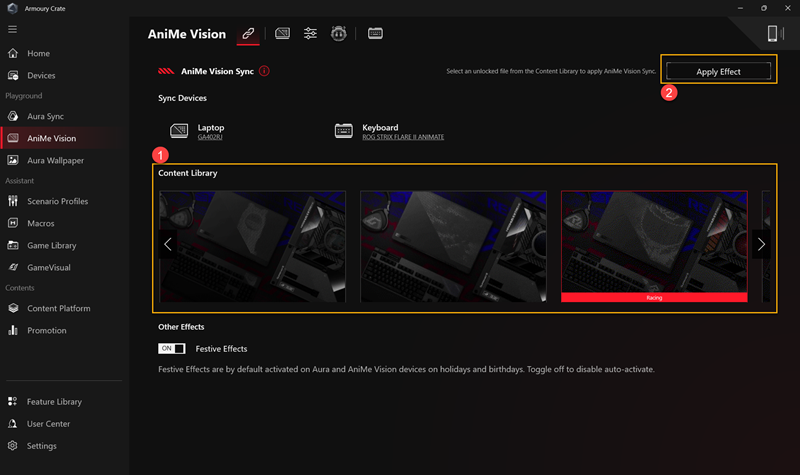Click the Apply Effect button
800x475 pixels.
pos(718,71)
